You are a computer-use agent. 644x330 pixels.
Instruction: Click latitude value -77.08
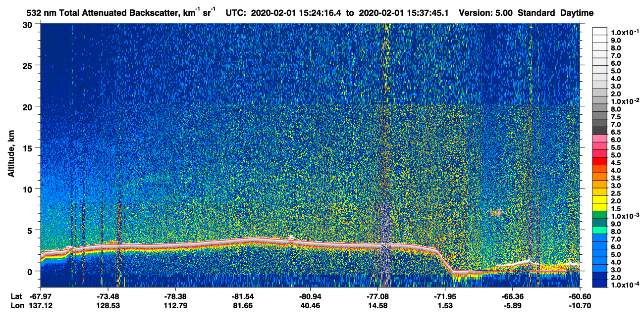[377, 296]
